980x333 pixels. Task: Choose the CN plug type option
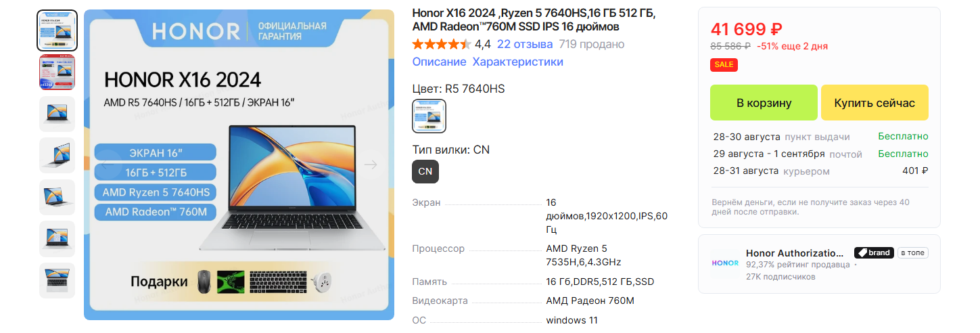(x=425, y=171)
